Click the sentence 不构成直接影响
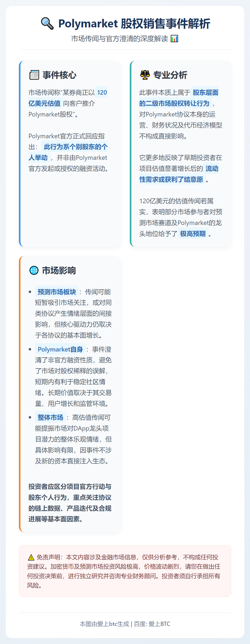The width and height of the screenshot is (250, 644). [x=164, y=136]
